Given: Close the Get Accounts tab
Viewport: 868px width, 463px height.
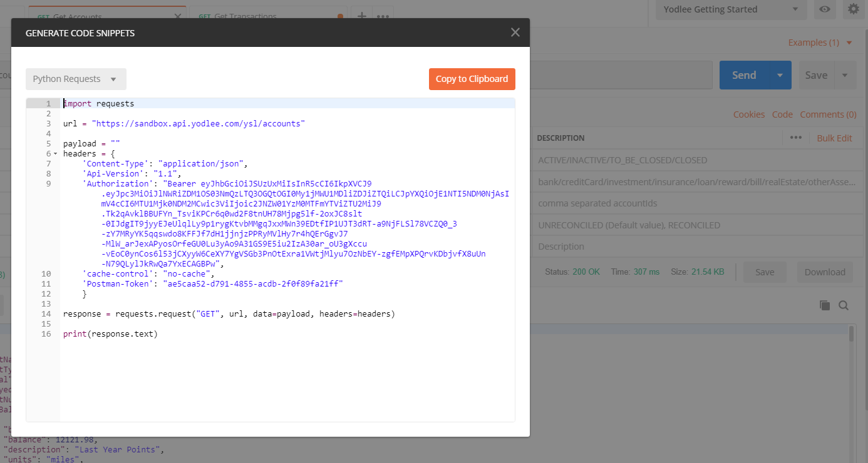Looking at the screenshot, I should [178, 16].
